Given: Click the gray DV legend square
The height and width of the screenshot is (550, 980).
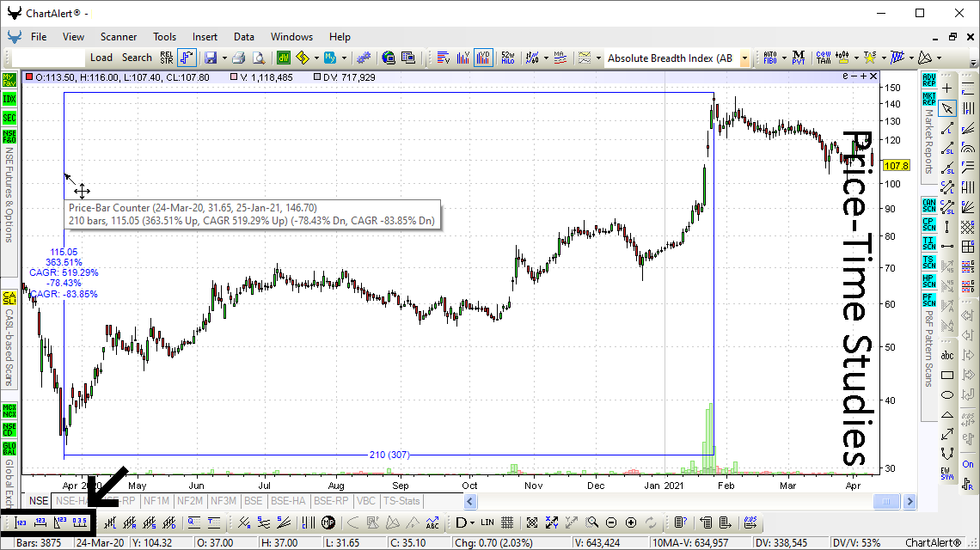Looking at the screenshot, I should click(x=317, y=76).
